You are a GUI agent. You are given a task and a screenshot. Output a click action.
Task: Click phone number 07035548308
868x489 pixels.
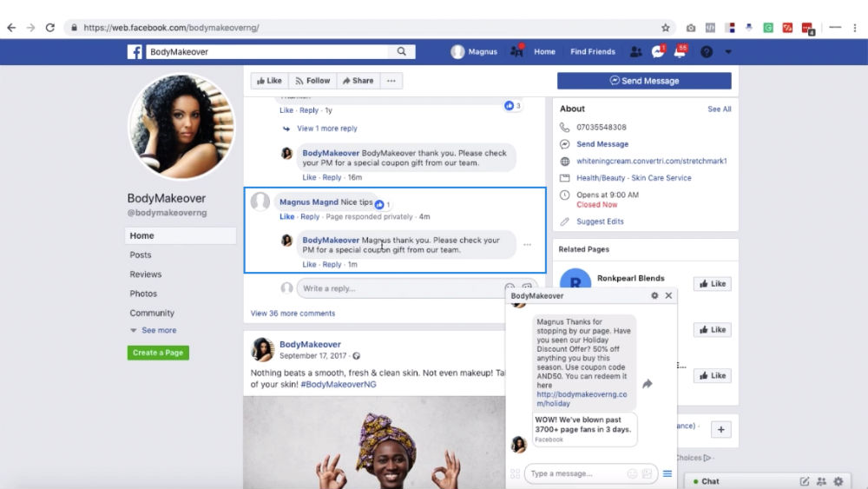(x=602, y=127)
